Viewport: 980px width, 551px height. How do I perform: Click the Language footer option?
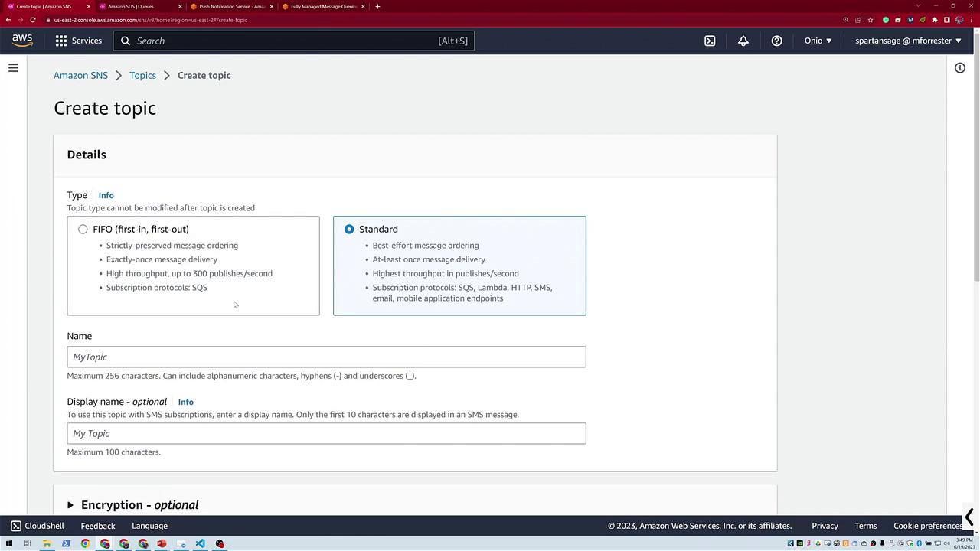click(149, 526)
